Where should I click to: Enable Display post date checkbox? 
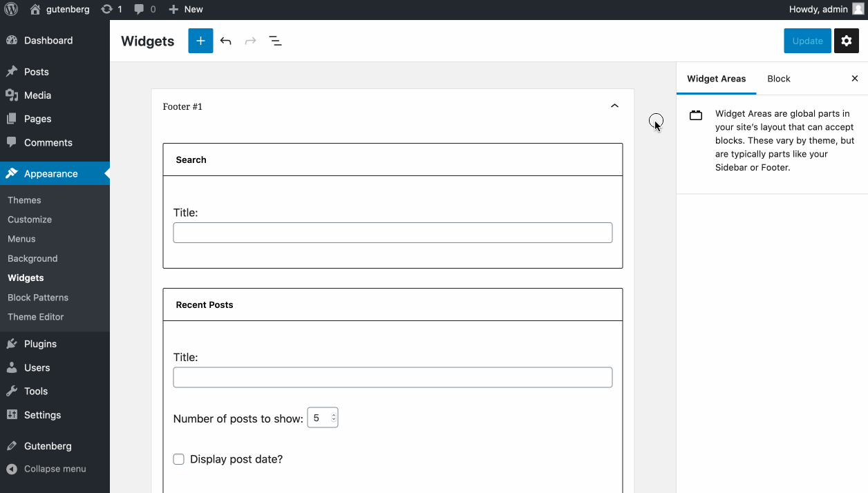(179, 459)
